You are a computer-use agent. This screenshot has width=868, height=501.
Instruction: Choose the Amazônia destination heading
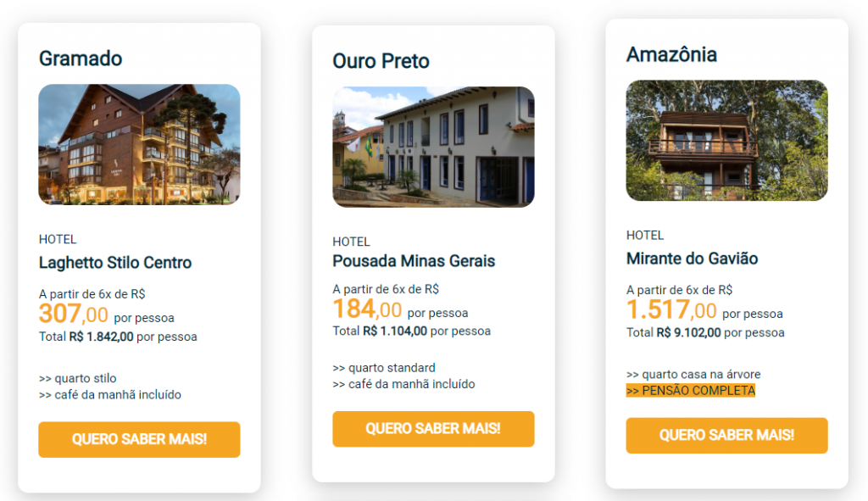point(671,54)
